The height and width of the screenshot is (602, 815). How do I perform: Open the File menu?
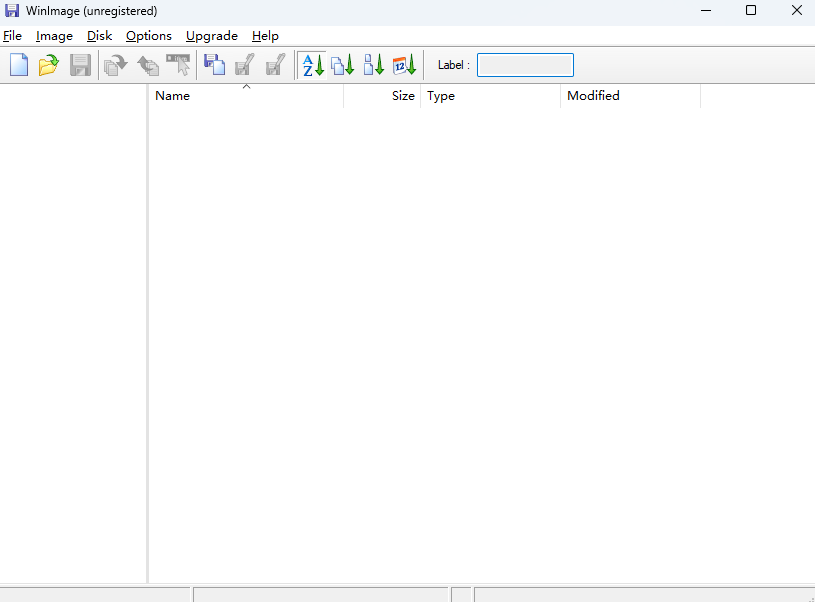pyautogui.click(x=12, y=36)
